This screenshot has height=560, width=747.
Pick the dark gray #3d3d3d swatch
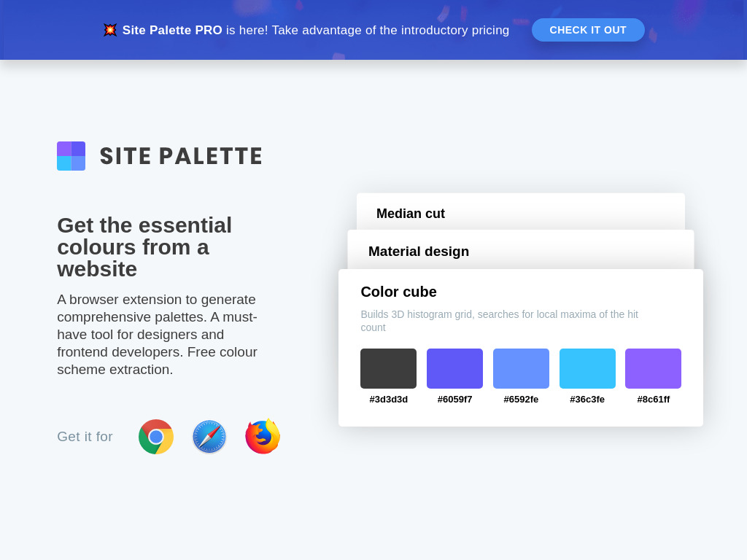[x=388, y=368]
